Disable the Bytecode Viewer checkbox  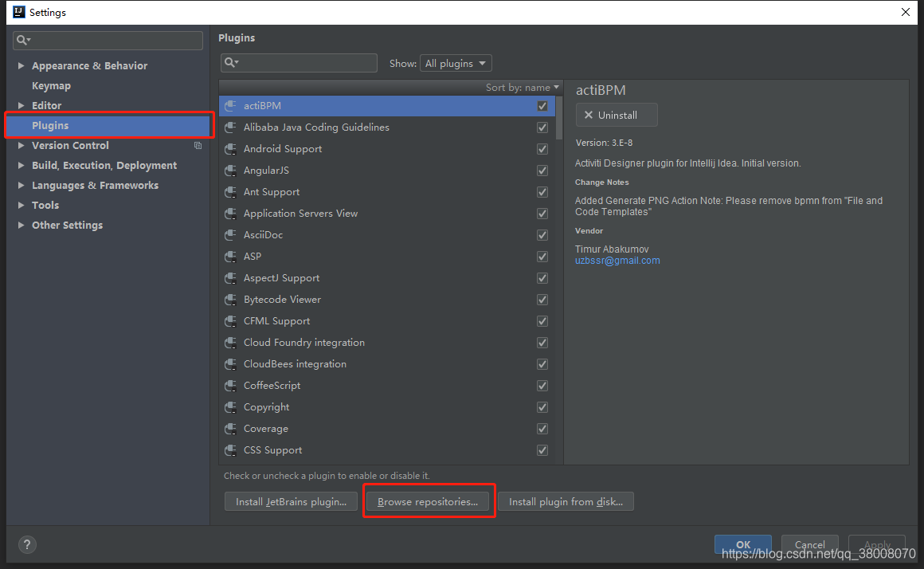pos(542,300)
